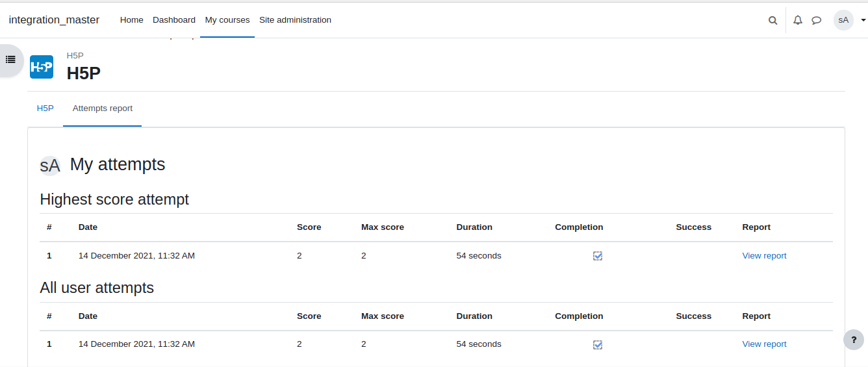Viewport: 868px width, 367px height.
Task: Select the Attempts report tab
Action: click(x=103, y=108)
